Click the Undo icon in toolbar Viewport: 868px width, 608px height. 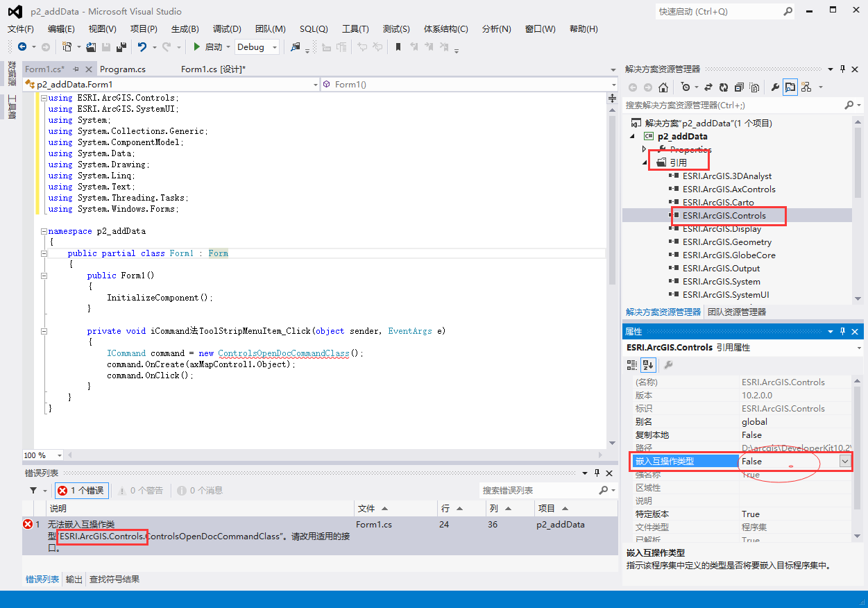coord(142,47)
